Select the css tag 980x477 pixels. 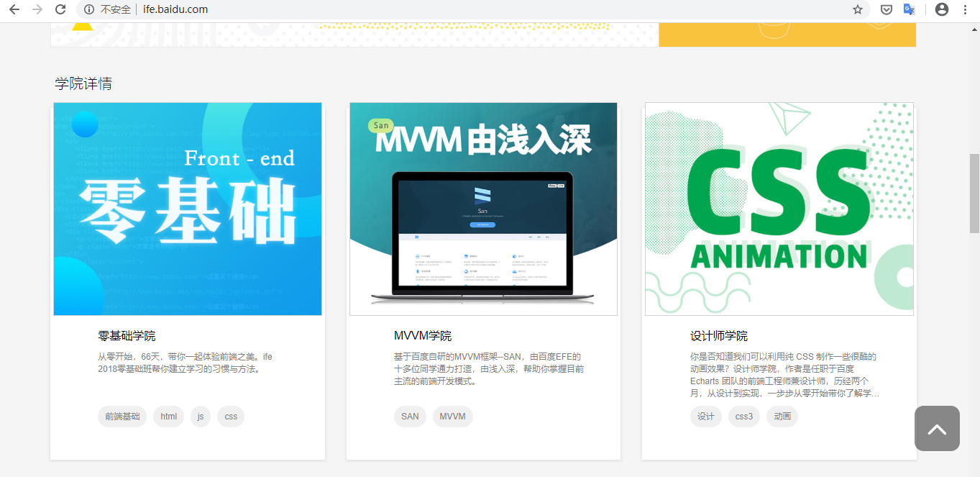(231, 417)
